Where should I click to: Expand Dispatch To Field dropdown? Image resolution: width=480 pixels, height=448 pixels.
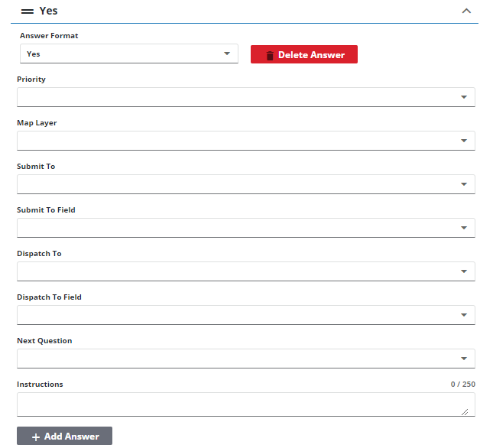[464, 315]
